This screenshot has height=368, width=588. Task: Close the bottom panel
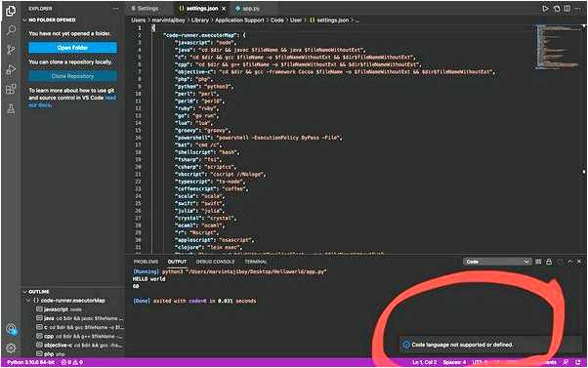click(579, 262)
